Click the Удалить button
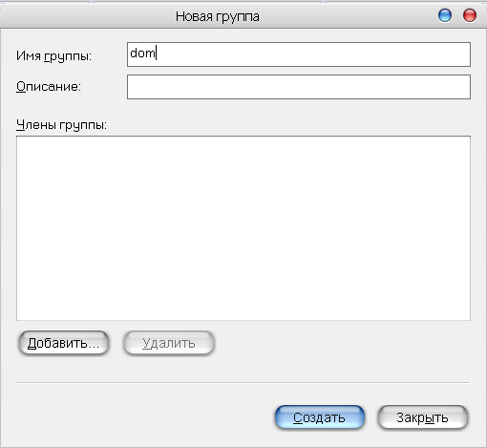Image resolution: width=487 pixels, height=448 pixels. 169,343
